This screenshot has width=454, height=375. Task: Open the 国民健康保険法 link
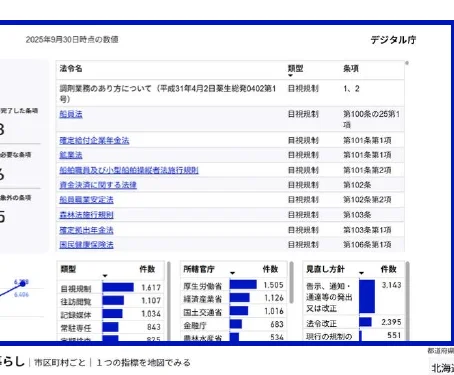(86, 244)
